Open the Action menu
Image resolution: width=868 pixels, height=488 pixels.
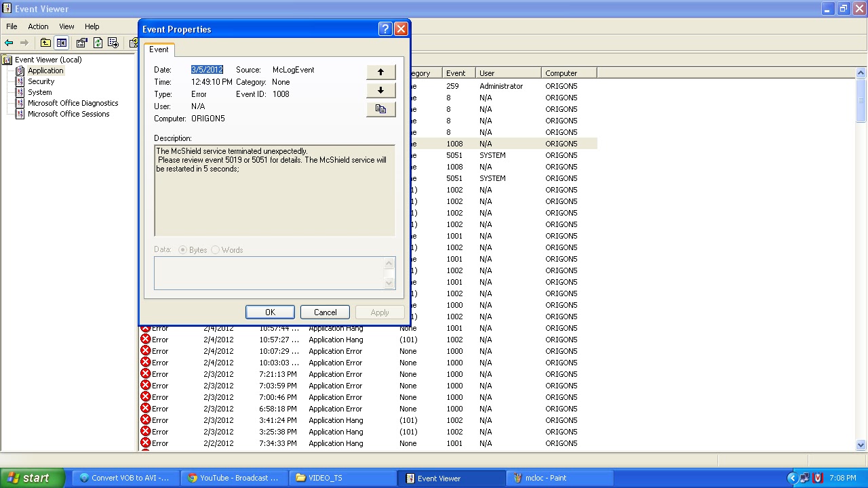tap(38, 26)
